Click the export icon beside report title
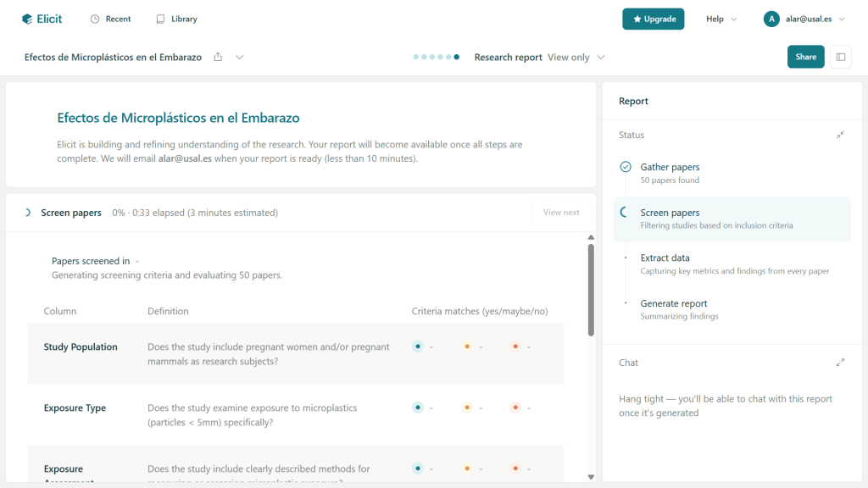 click(218, 57)
